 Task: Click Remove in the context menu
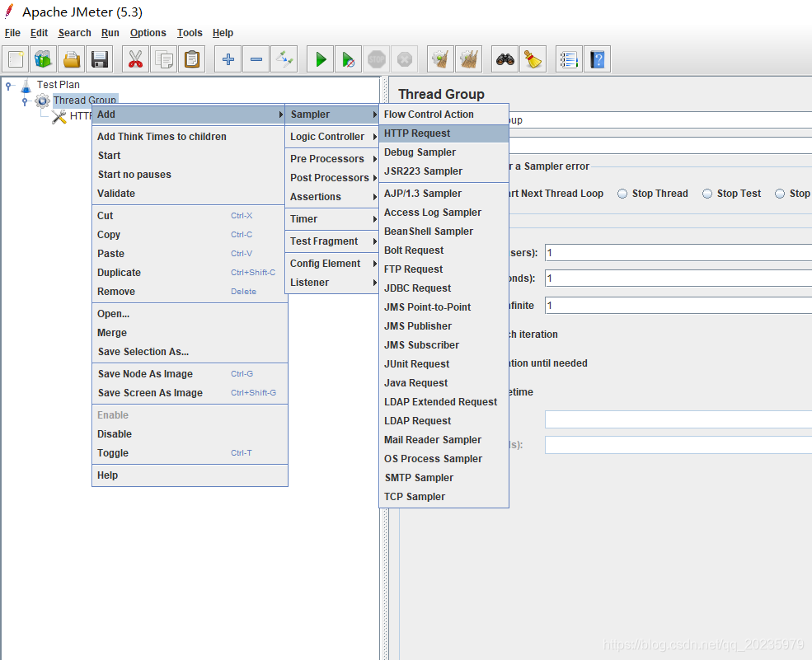[x=190, y=292]
